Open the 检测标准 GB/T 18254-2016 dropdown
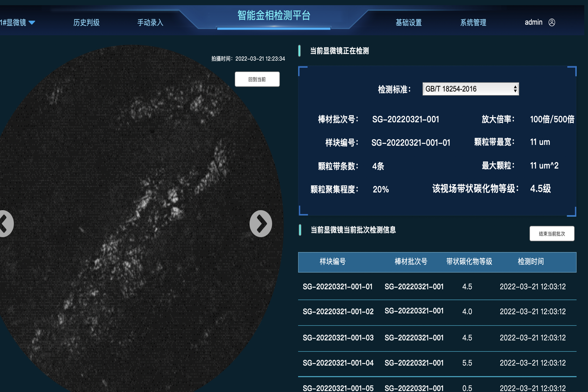The height and width of the screenshot is (392, 588). click(x=470, y=89)
